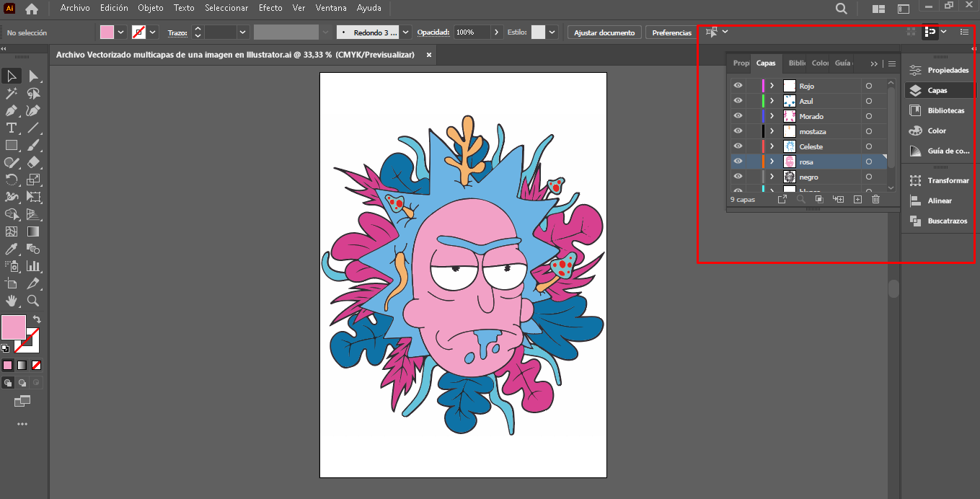Select the Mesh tool

12,231
